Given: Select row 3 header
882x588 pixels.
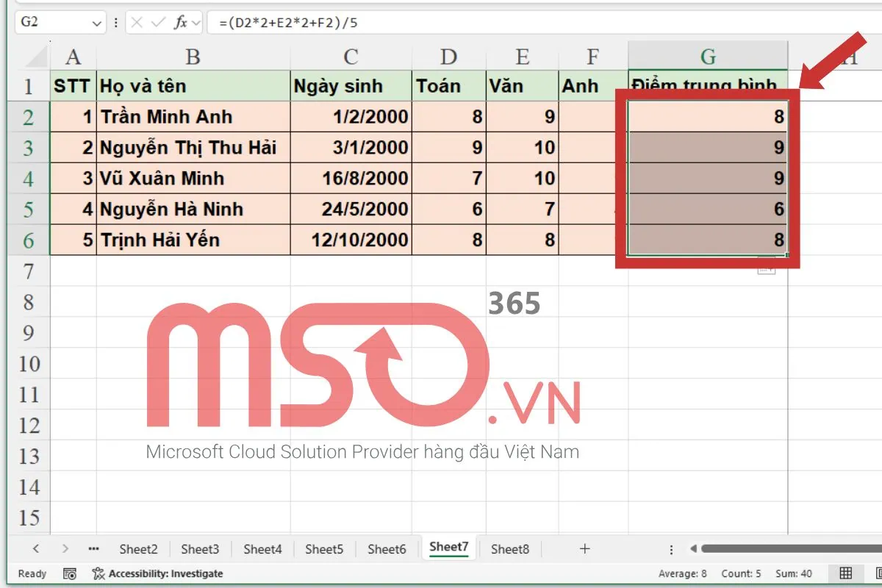Looking at the screenshot, I should (29, 146).
